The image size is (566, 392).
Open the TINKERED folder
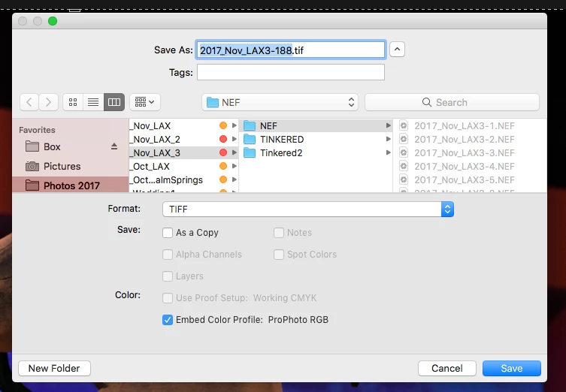[316, 139]
